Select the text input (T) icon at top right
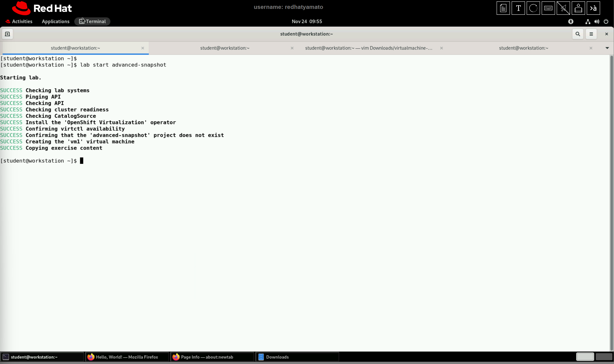 (x=518, y=8)
